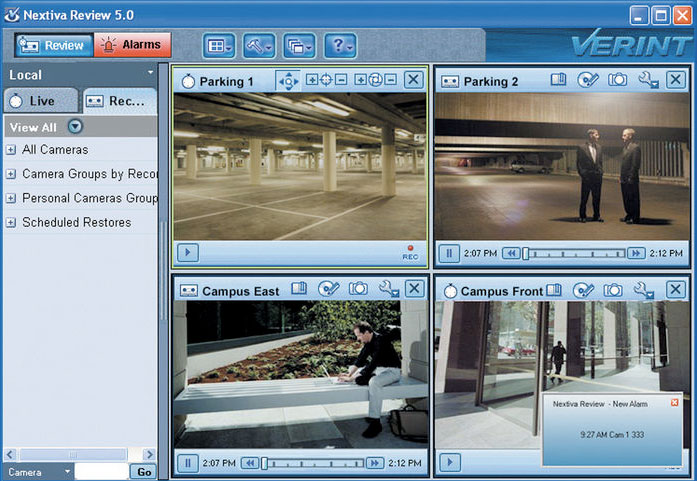Open bookmark icon in Campus East tile

pos(299,290)
